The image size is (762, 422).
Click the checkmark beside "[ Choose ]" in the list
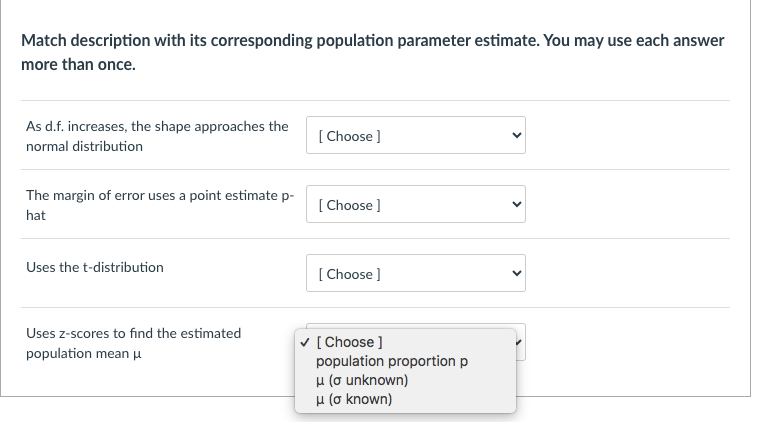point(304,342)
